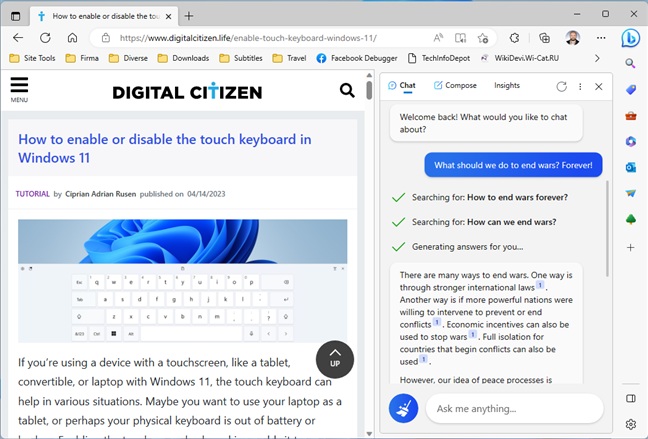Open the Downloads favorites folder
This screenshot has width=648, height=439.
point(183,58)
